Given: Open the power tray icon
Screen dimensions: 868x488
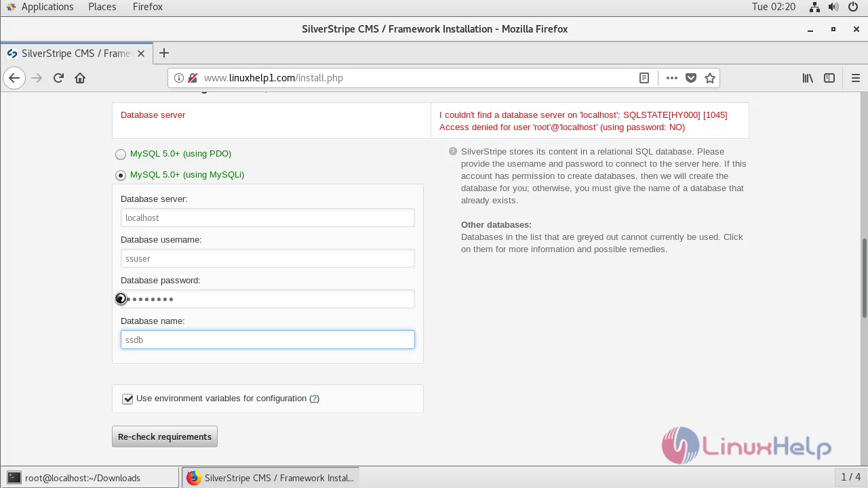Looking at the screenshot, I should coord(852,7).
